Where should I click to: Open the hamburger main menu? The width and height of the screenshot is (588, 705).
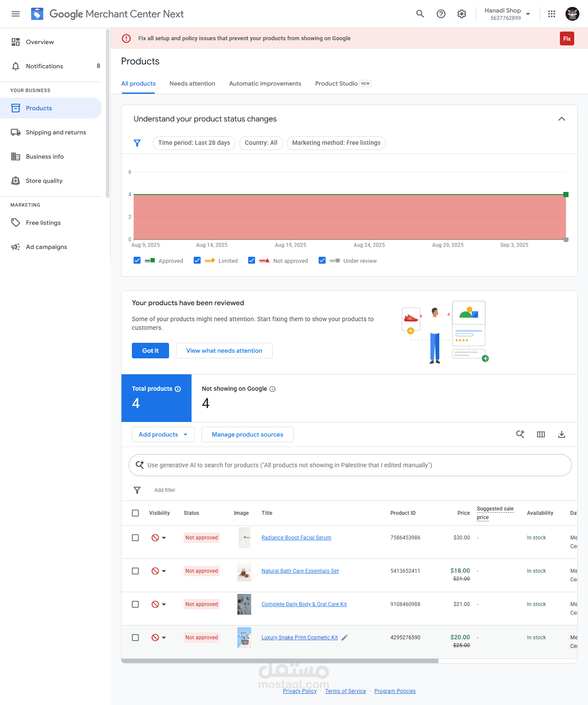pyautogui.click(x=16, y=14)
